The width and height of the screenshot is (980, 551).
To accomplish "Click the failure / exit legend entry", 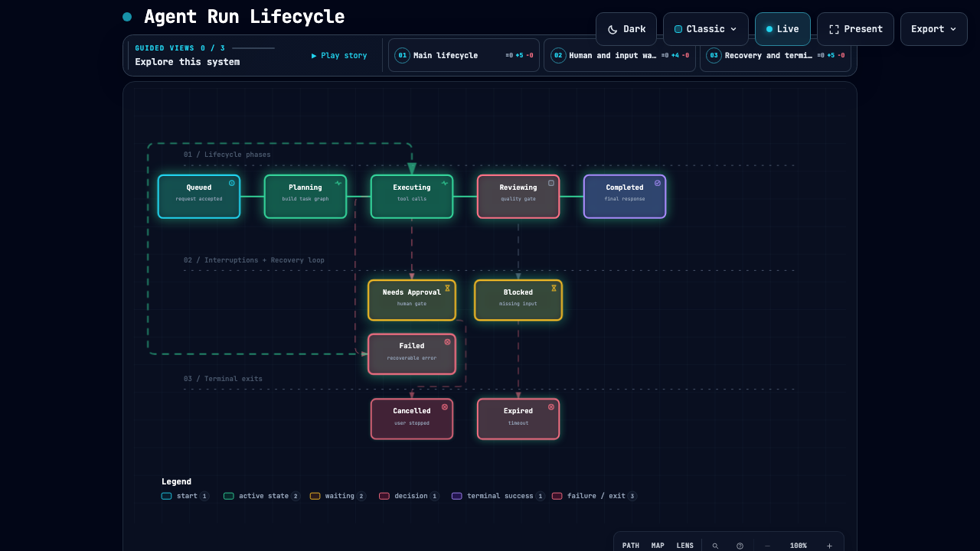I will pyautogui.click(x=594, y=496).
